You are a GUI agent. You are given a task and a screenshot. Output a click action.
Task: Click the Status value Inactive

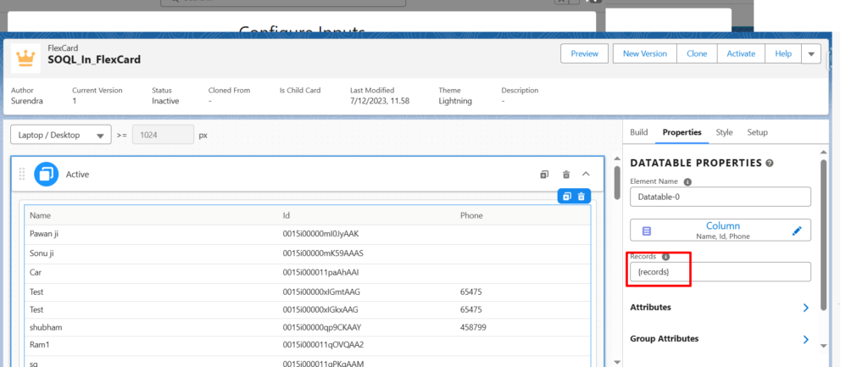pos(165,101)
